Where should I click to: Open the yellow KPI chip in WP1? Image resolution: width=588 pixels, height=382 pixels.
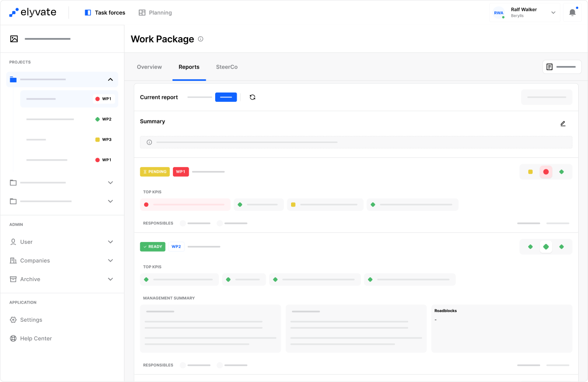point(325,204)
